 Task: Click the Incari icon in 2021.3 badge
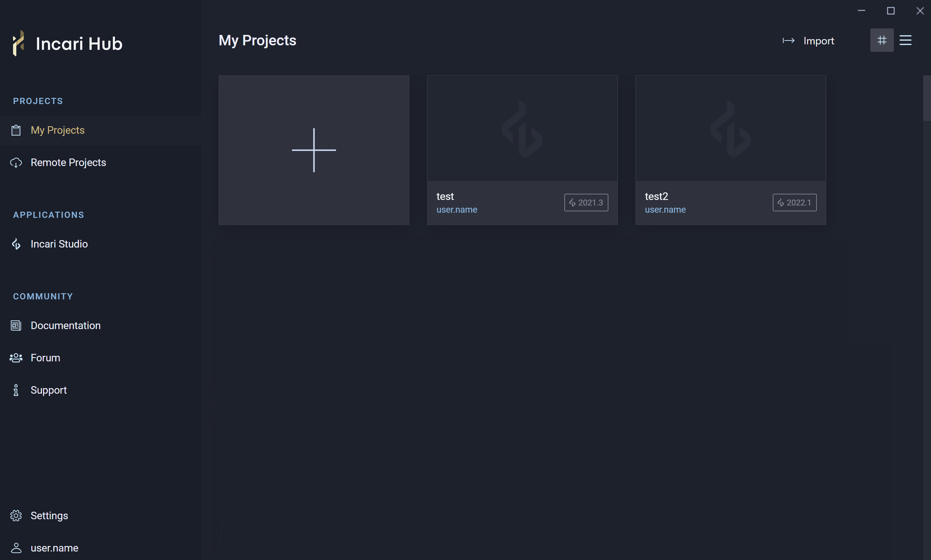(x=572, y=203)
